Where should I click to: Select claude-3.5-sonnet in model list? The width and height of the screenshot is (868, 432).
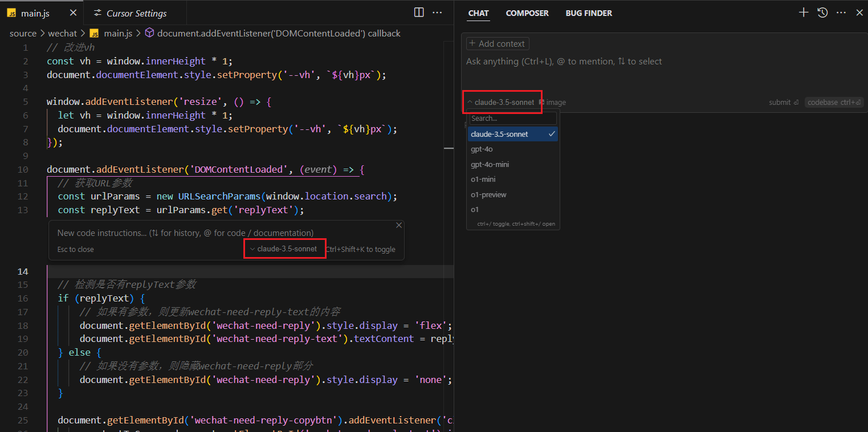499,135
